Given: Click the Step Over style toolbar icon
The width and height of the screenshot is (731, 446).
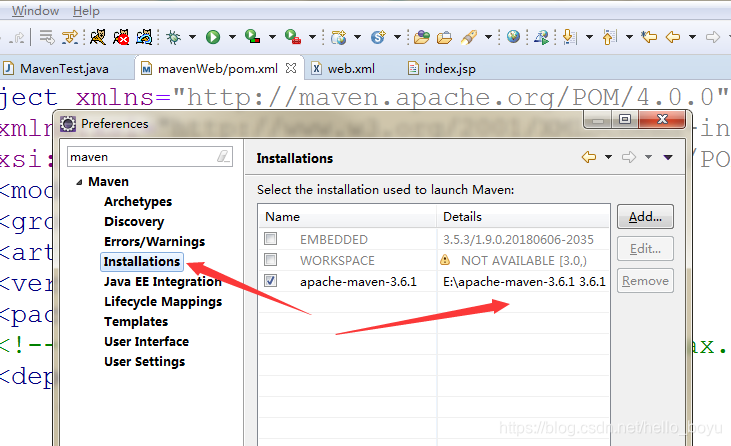Looking at the screenshot, I should [70, 37].
